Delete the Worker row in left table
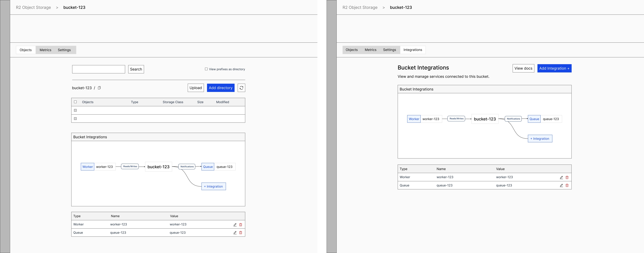644x253 pixels. [x=241, y=225]
